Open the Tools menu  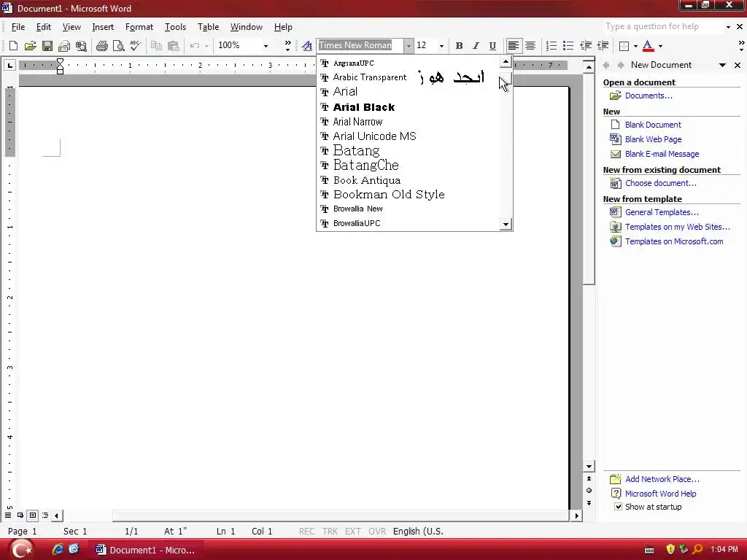[x=175, y=27]
